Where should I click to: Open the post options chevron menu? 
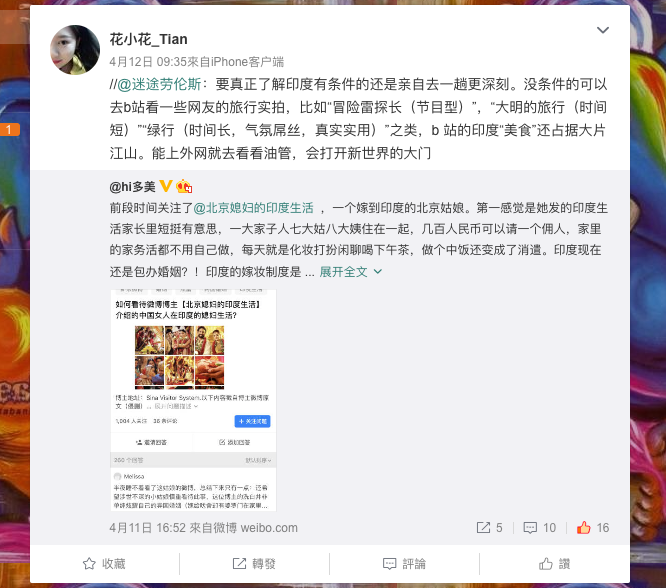(603, 30)
